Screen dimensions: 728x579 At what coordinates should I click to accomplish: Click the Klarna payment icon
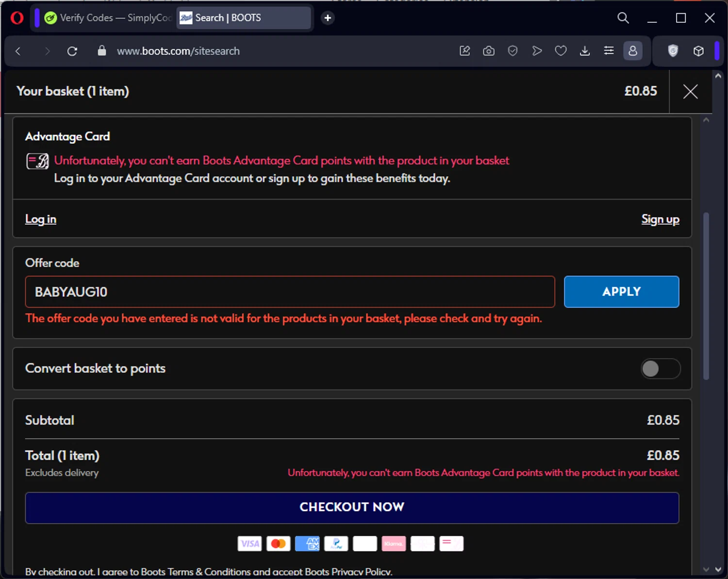coord(394,544)
